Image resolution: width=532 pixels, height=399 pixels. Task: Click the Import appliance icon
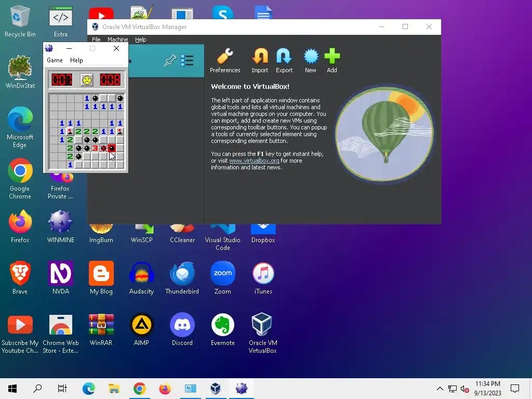tap(260, 60)
